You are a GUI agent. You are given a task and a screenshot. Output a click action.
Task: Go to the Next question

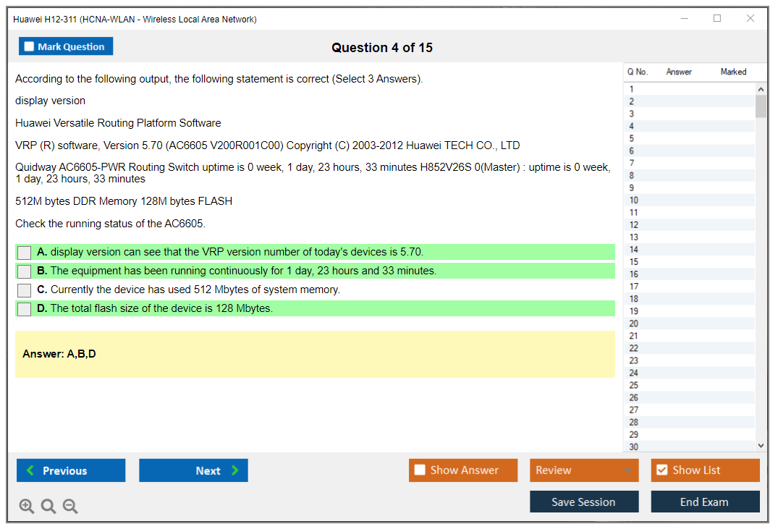(x=193, y=470)
